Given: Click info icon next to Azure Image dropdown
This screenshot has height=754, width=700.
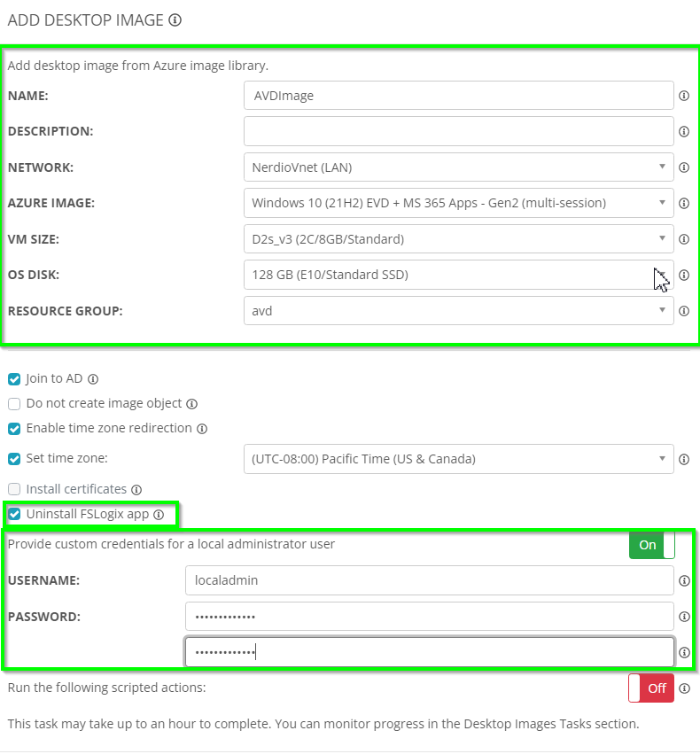Looking at the screenshot, I should [684, 204].
